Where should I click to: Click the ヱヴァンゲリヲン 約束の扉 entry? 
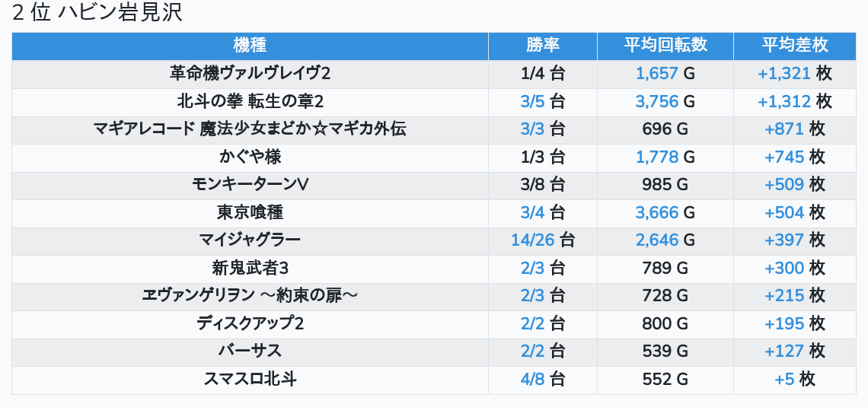coord(250,296)
